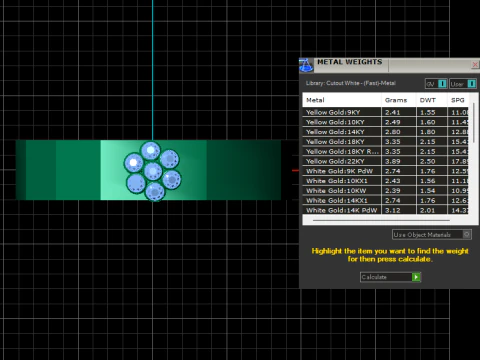Toggle the GV library switch
The height and width of the screenshot is (360, 480).
pyautogui.click(x=442, y=84)
